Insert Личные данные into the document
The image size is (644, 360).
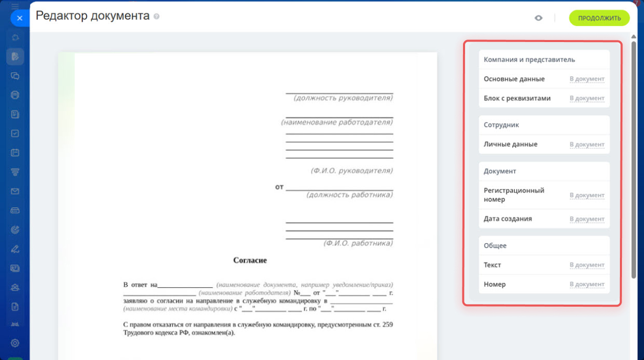[x=587, y=145]
